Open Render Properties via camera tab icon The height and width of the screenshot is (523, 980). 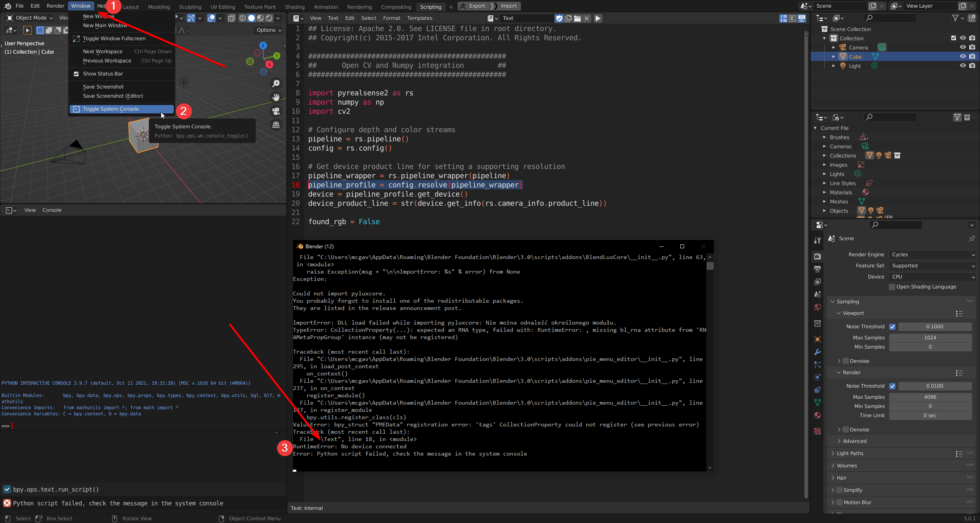point(817,256)
